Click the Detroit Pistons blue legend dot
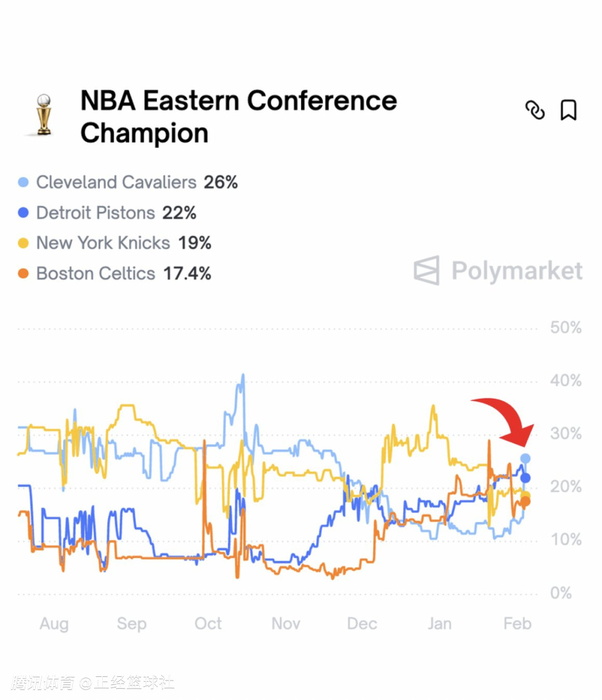Image resolution: width=602 pixels, height=700 pixels. [x=23, y=213]
